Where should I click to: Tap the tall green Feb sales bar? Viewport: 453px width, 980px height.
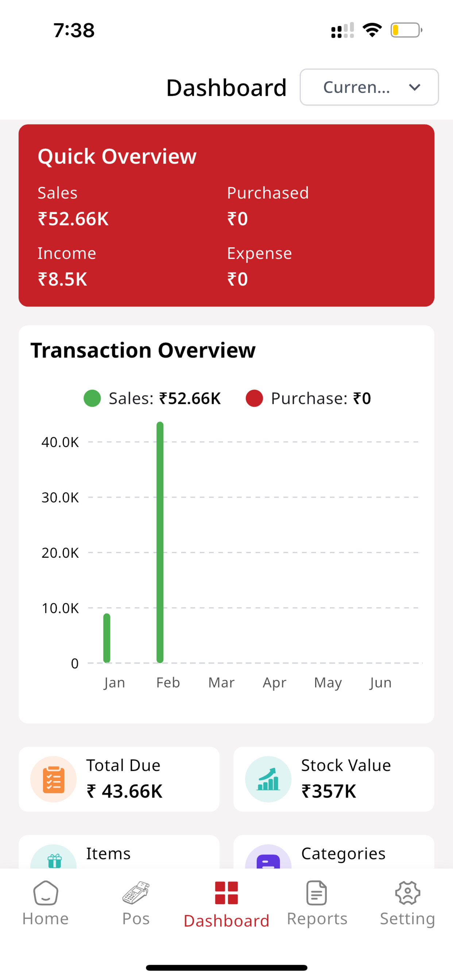160,542
